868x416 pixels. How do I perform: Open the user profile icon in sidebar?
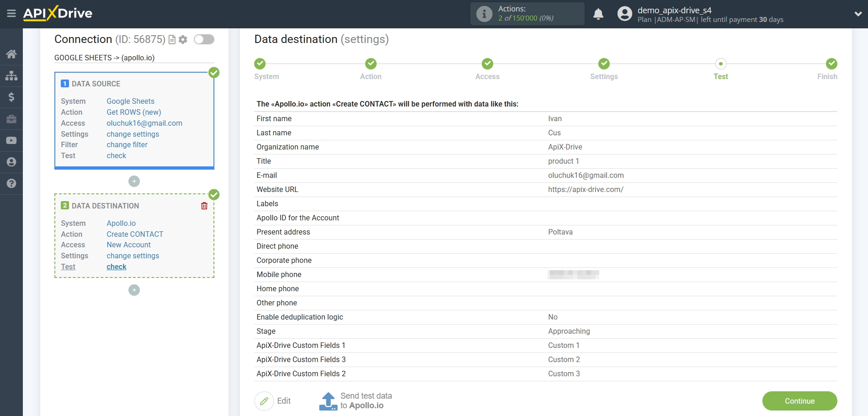(11, 162)
